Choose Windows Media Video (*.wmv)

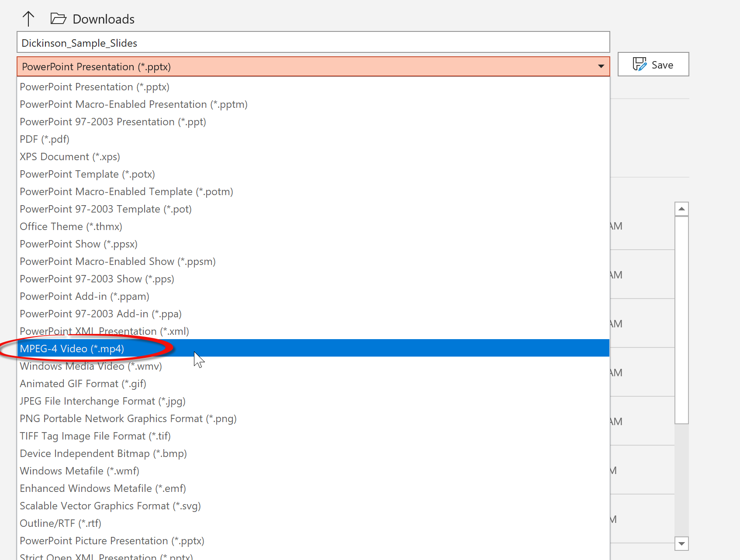click(x=313, y=366)
